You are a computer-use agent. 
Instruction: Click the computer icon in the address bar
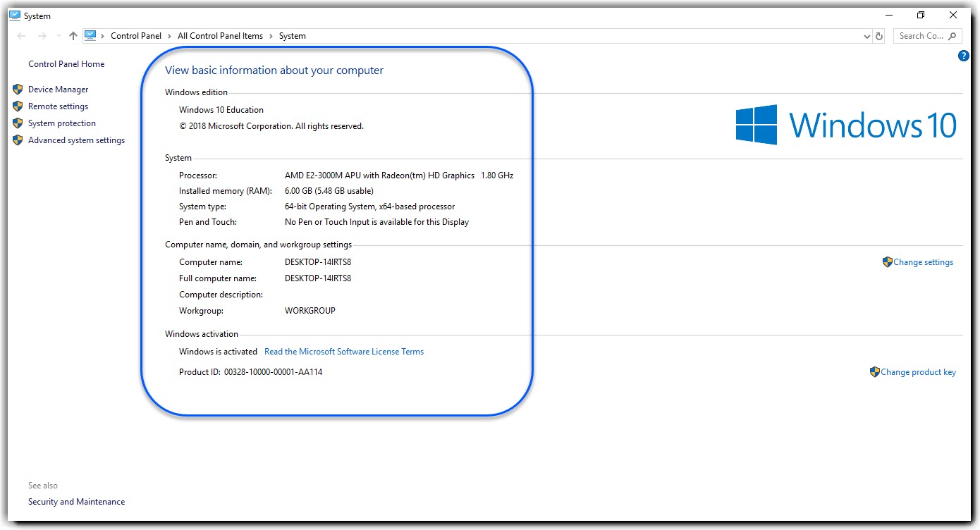coord(90,36)
